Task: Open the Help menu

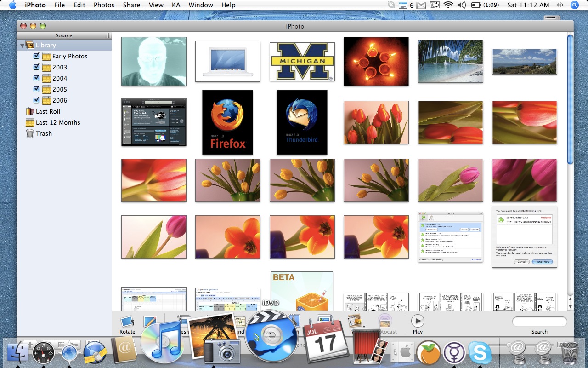Action: pos(228,5)
